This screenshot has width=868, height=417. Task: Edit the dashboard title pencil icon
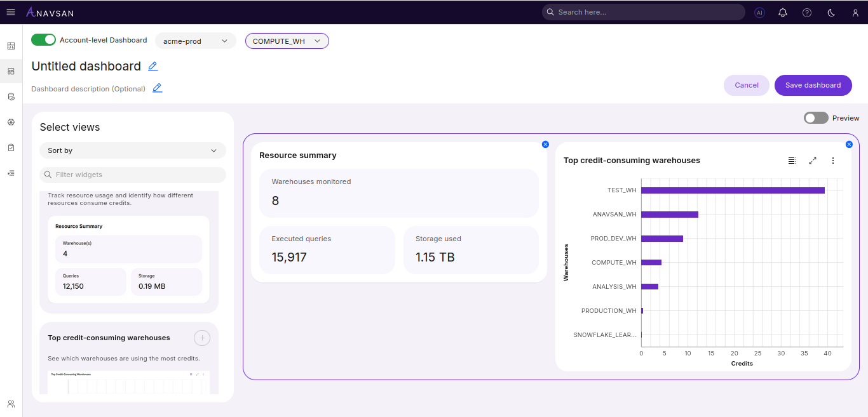(153, 66)
